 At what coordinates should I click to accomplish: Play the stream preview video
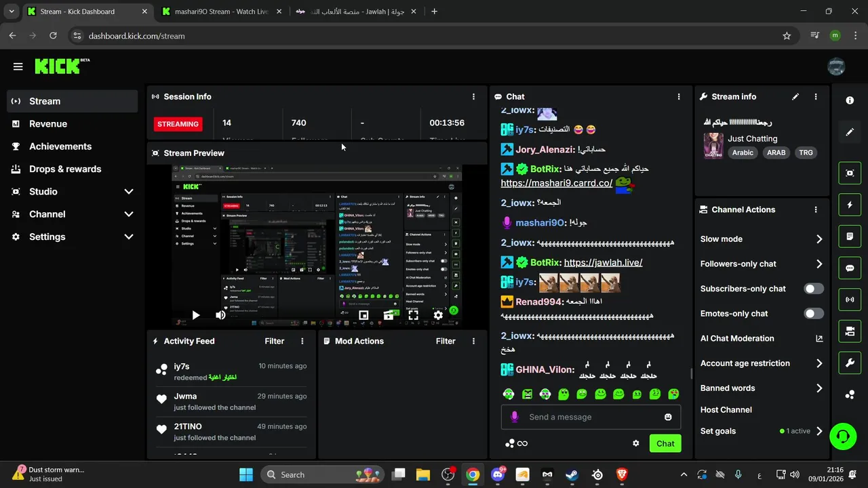coord(195,315)
